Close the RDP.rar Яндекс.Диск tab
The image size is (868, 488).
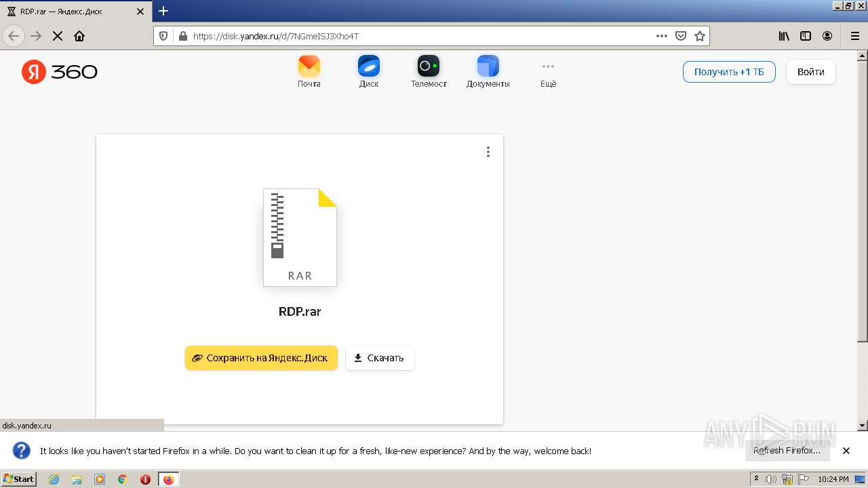(x=140, y=12)
